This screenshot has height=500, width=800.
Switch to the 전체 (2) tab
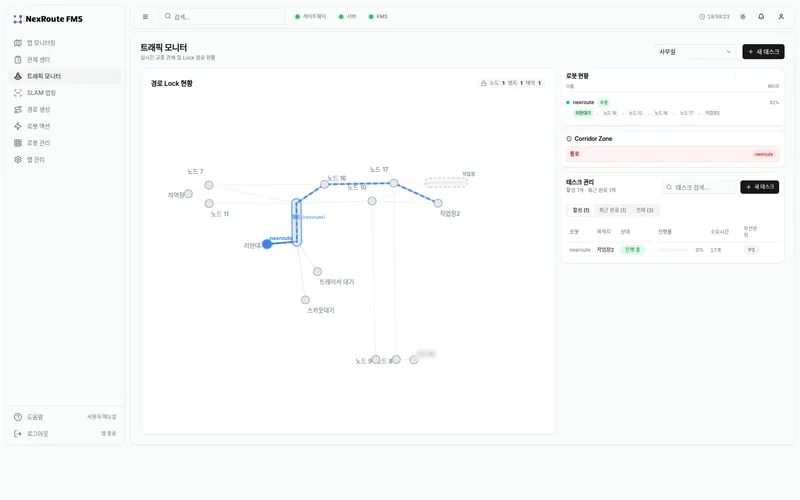(x=645, y=210)
